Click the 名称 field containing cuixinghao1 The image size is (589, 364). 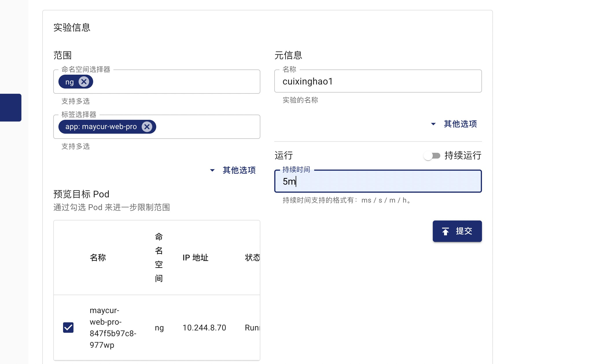(378, 81)
